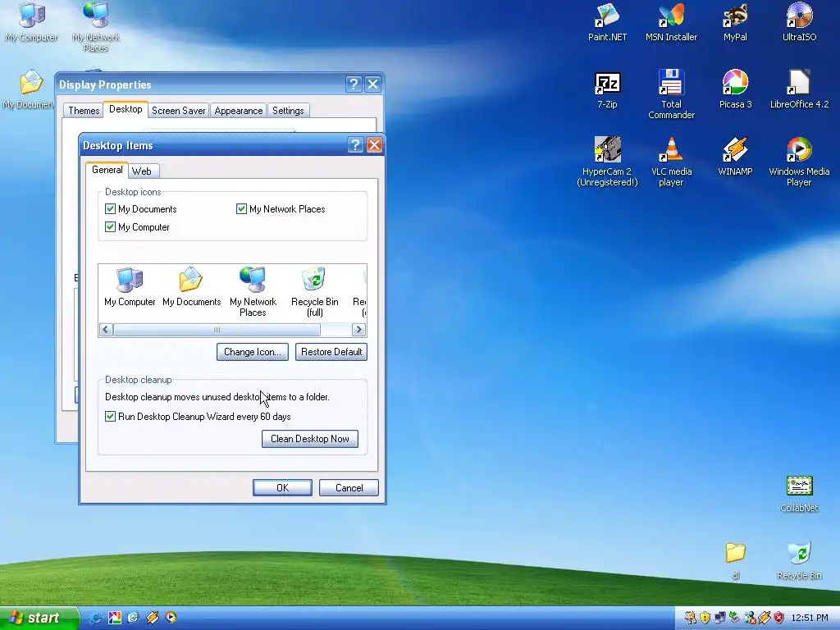Click Safely Remove Hardware tray icon

click(734, 618)
